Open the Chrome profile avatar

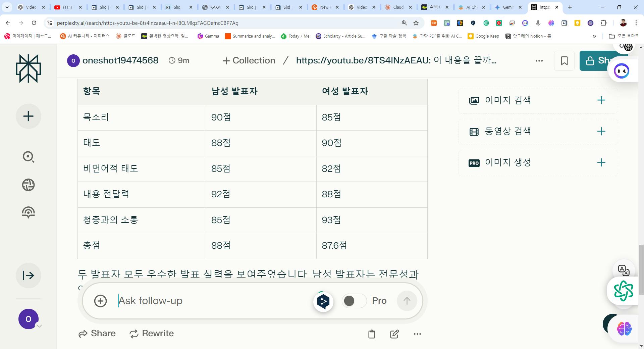click(623, 23)
